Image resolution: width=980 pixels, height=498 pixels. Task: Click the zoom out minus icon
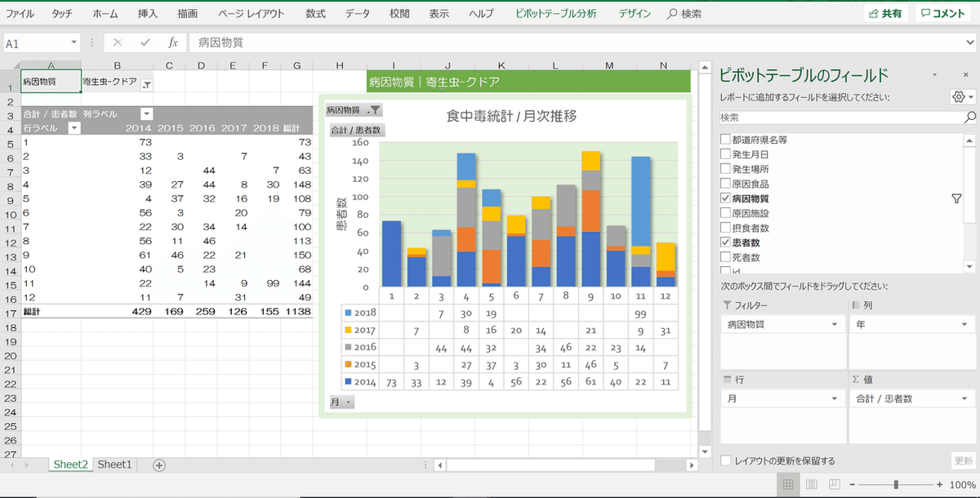pyautogui.click(x=853, y=484)
